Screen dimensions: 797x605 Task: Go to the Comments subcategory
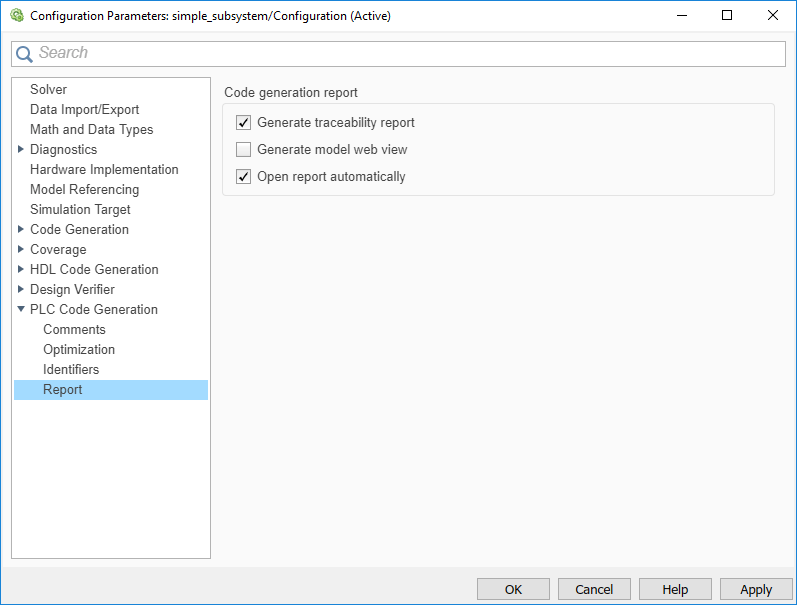[74, 329]
